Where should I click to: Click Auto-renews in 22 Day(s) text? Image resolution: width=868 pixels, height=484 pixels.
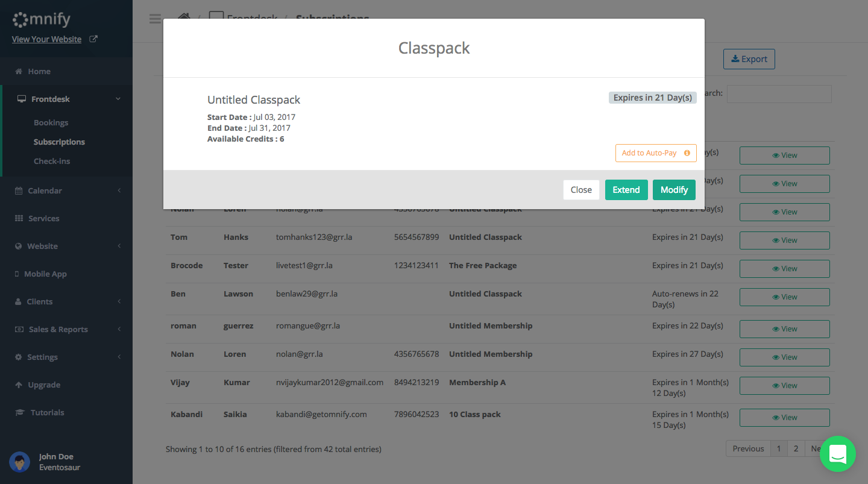click(x=685, y=299)
